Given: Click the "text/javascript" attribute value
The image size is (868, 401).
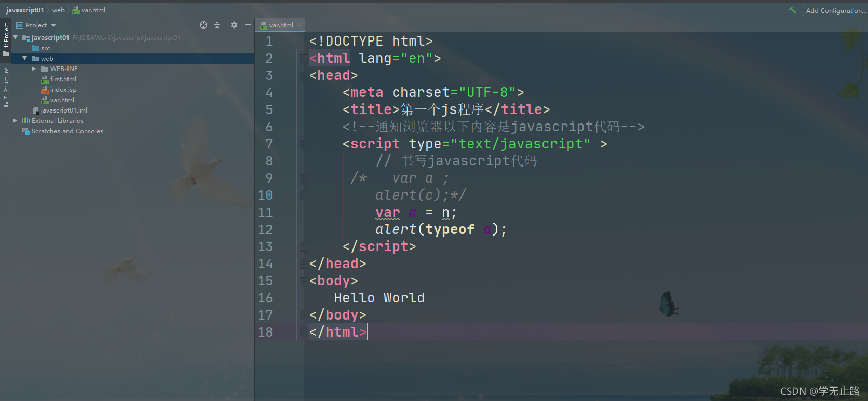Looking at the screenshot, I should [520, 144].
